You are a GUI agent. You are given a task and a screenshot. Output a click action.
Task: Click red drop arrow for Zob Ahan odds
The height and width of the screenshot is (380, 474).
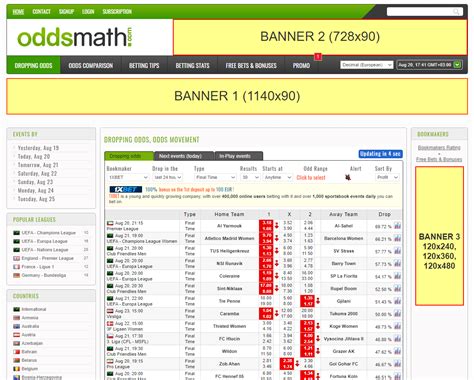[297, 364]
